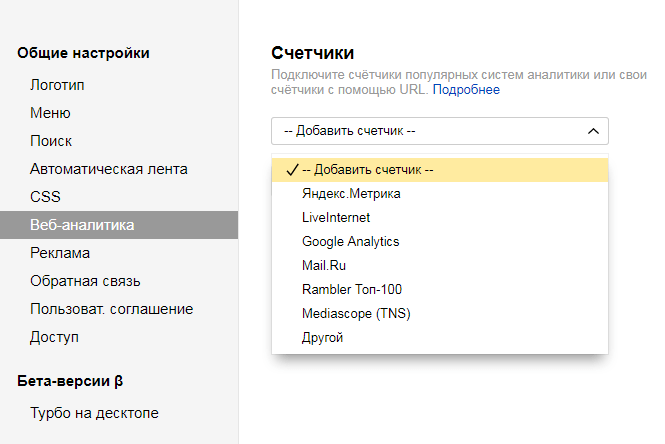Screen dimensions: 665x444
Task: Select Rambler Топ-100 from the list
Action: [351, 289]
